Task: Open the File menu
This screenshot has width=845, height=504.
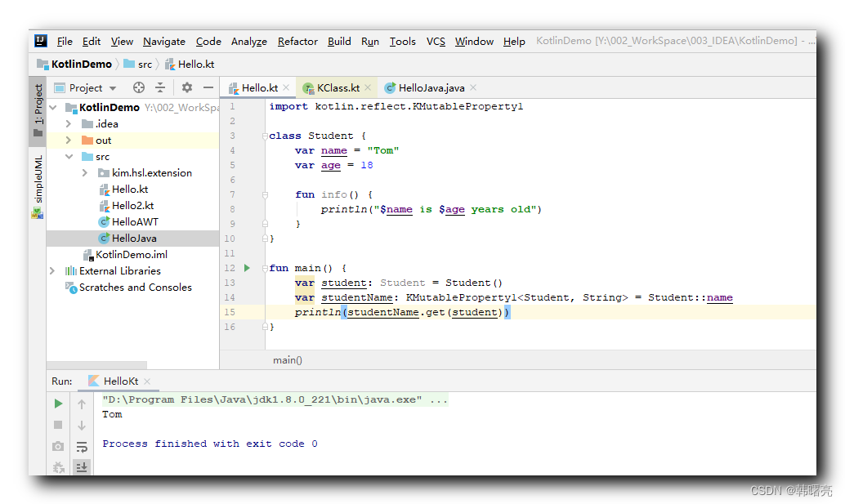Action: point(65,42)
